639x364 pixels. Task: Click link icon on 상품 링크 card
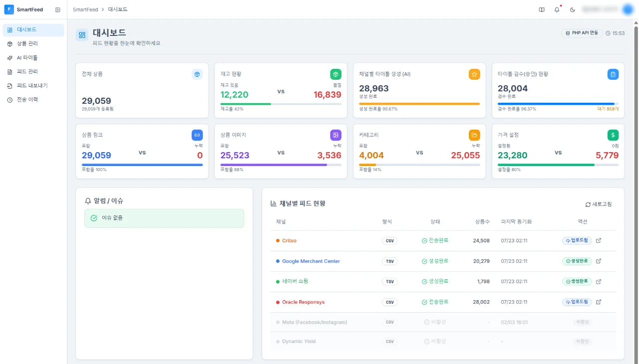pos(197,135)
